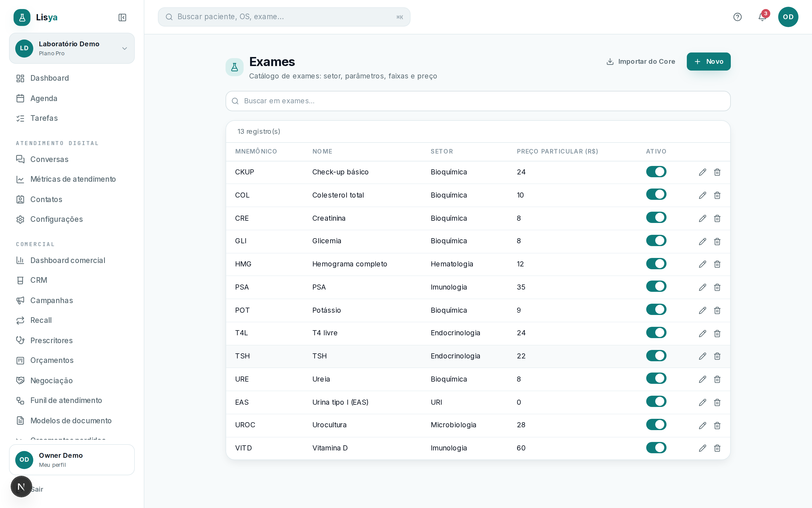
Task: Delete the PSA exam row
Action: click(x=717, y=288)
